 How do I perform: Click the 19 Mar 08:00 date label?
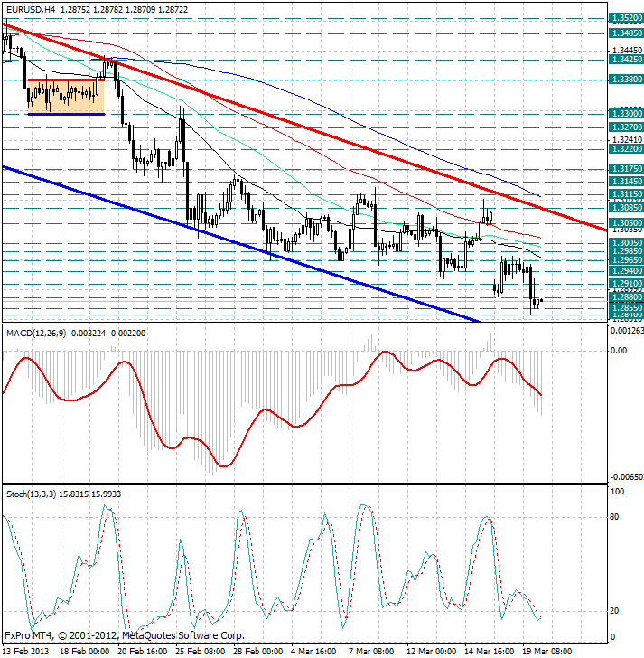pyautogui.click(x=547, y=651)
